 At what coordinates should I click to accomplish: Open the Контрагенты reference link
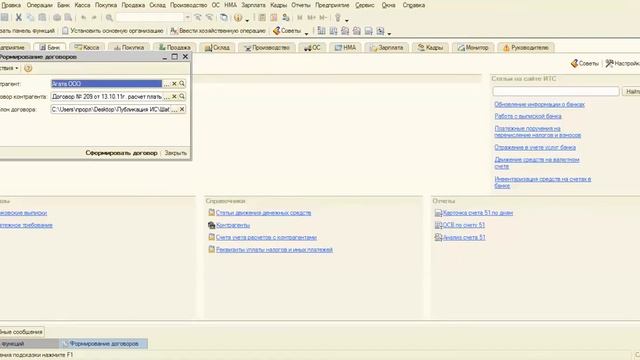pyautogui.click(x=233, y=225)
